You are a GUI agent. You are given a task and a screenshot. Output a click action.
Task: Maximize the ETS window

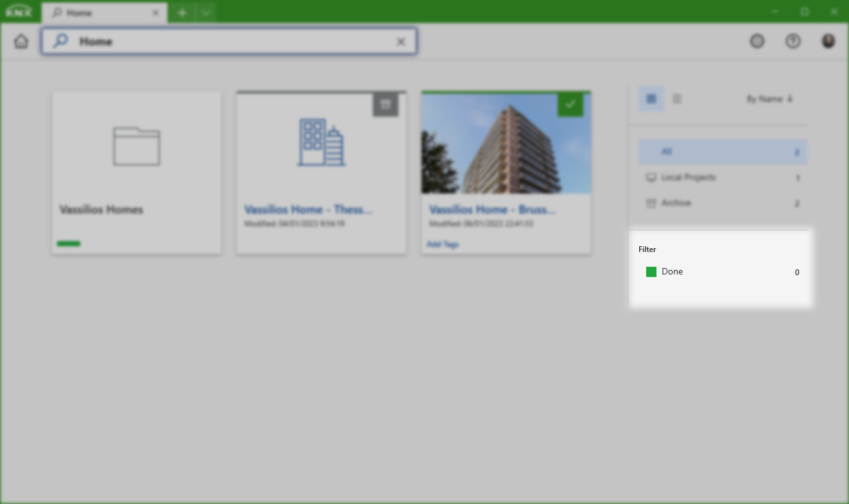[805, 12]
